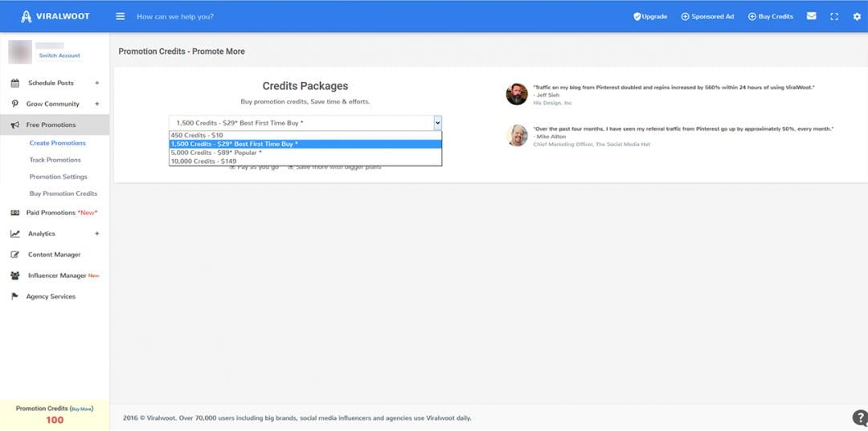Screen dimensions: 868x432
Task: Select the 10,000 Credits - $149 option
Action: coord(305,161)
